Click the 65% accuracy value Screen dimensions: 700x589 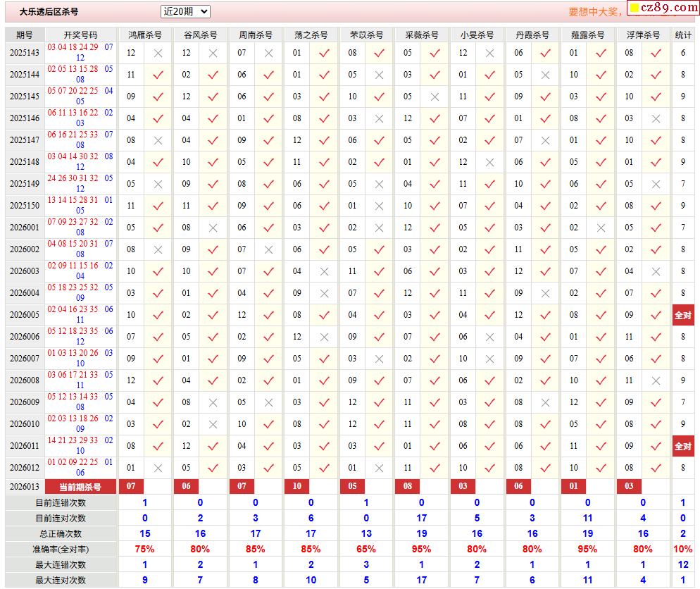tap(366, 550)
